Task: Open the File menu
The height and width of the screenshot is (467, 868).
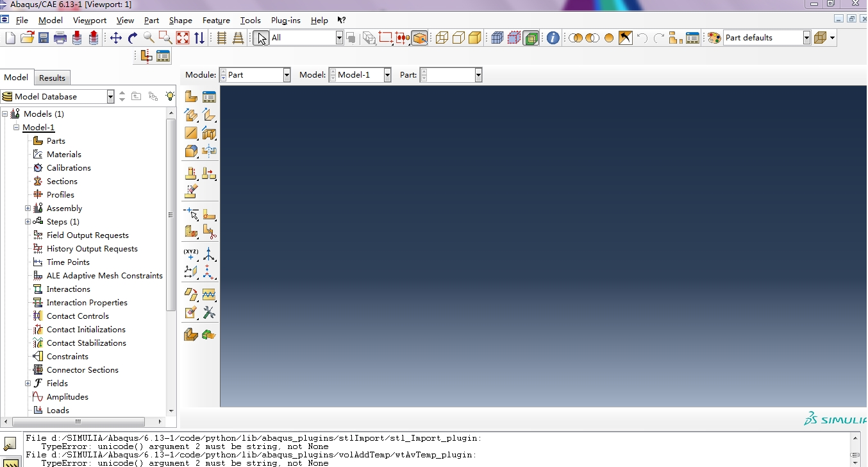Action: (22, 21)
